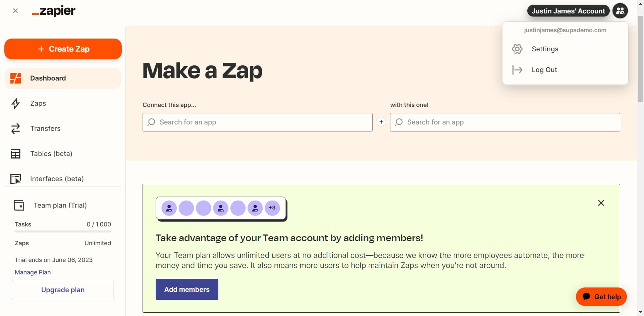644x316 pixels.
Task: Click the Log Out arrow icon
Action: (x=517, y=70)
